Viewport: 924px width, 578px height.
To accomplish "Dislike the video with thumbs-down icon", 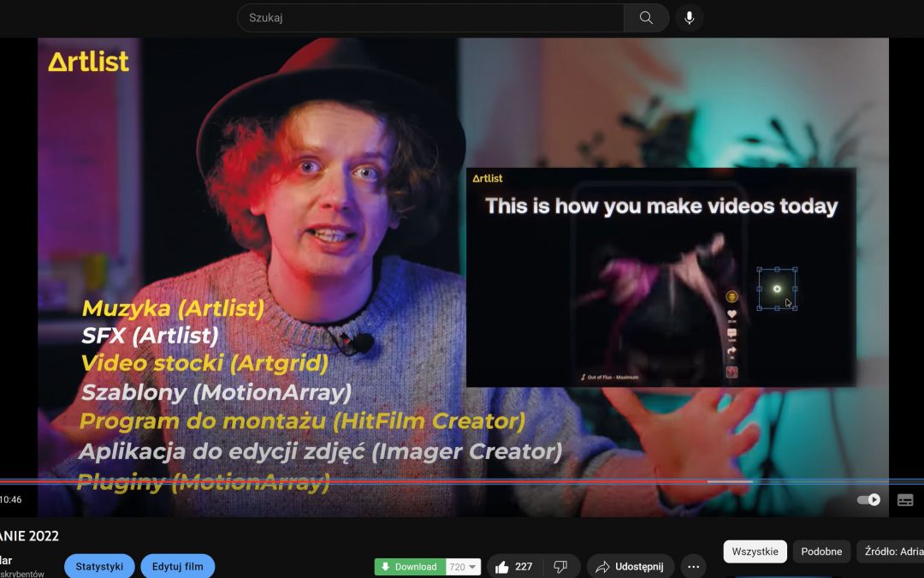I will [560, 567].
